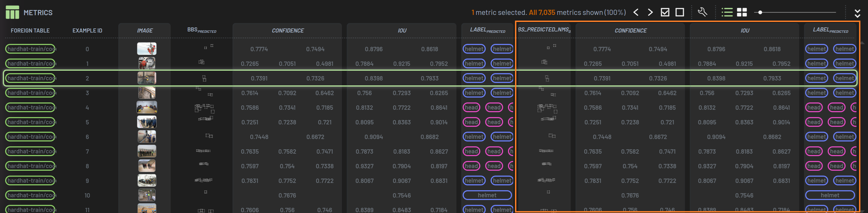Click the select-all checked box icon
Image resolution: width=868 pixels, height=213 pixels.
[665, 12]
